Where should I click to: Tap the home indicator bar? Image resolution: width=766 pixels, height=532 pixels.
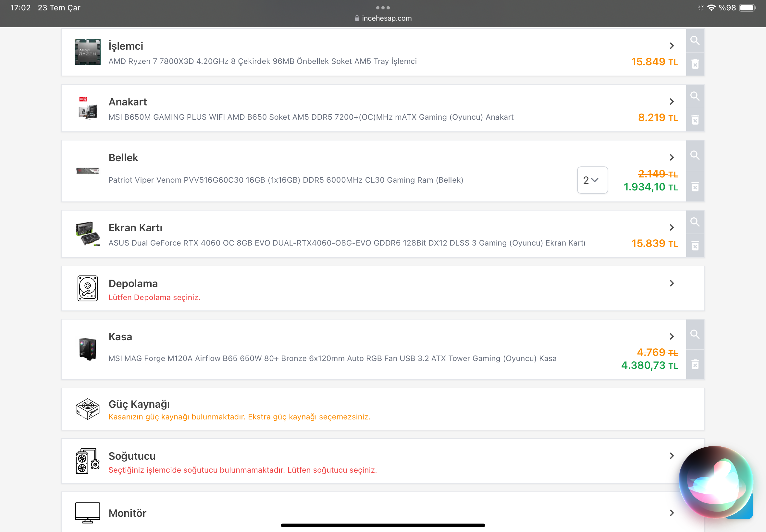[383, 525]
